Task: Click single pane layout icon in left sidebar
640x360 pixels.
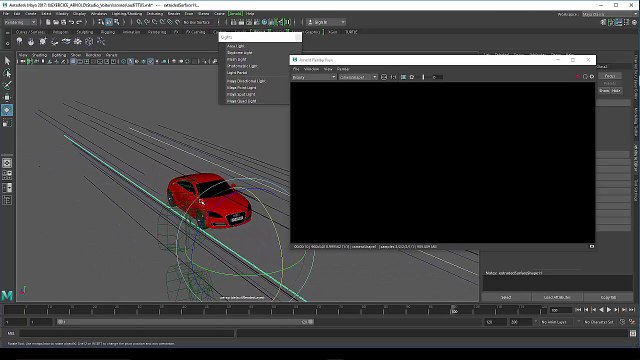Action: coord(7,163)
